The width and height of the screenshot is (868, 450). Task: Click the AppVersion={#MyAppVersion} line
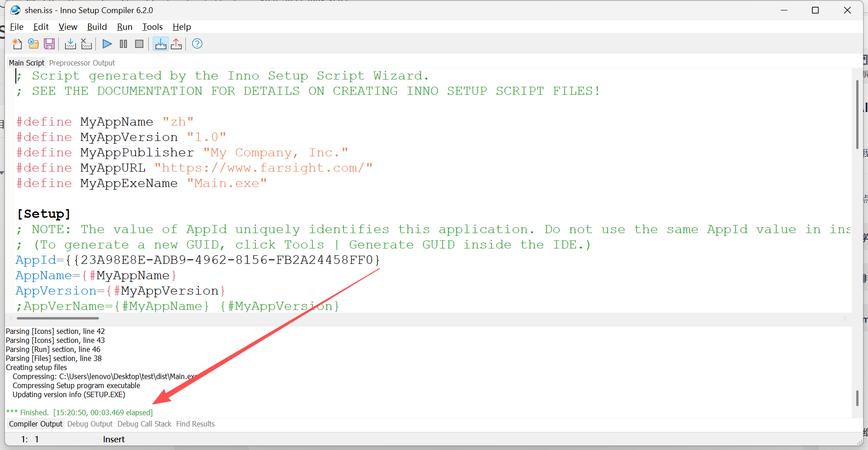point(120,291)
